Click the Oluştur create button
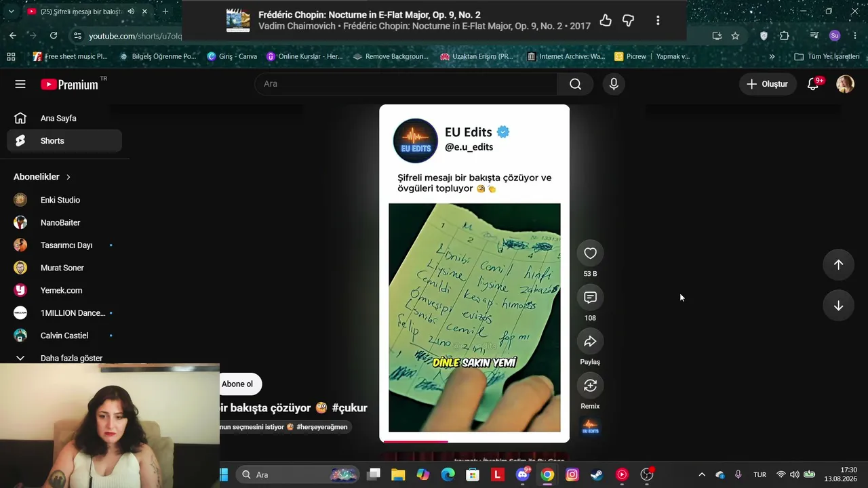Viewport: 868px width, 488px height. point(768,84)
